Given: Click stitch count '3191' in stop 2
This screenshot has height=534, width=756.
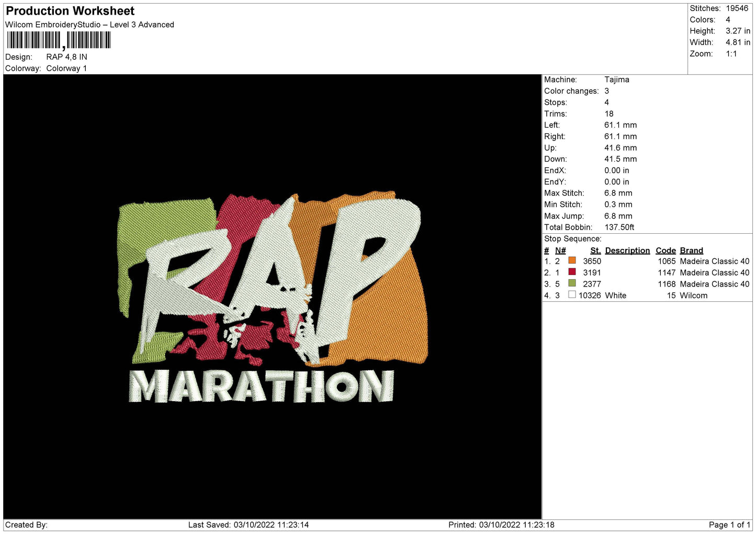Looking at the screenshot, I should (x=592, y=272).
